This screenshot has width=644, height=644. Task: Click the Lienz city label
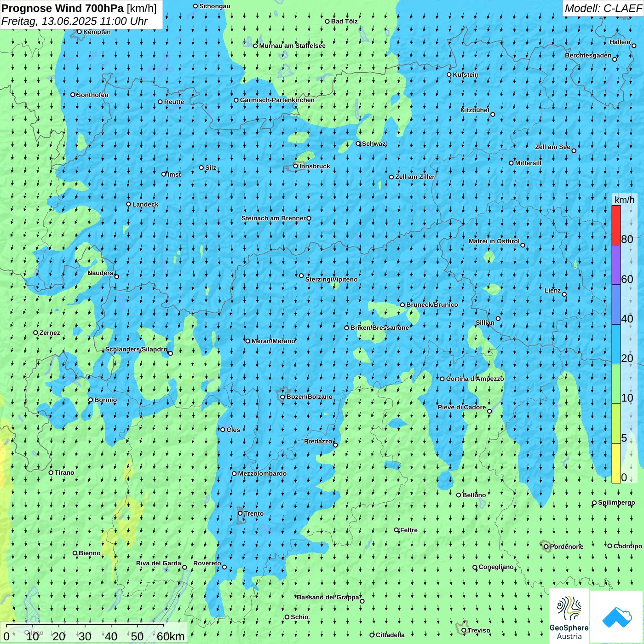(x=552, y=290)
